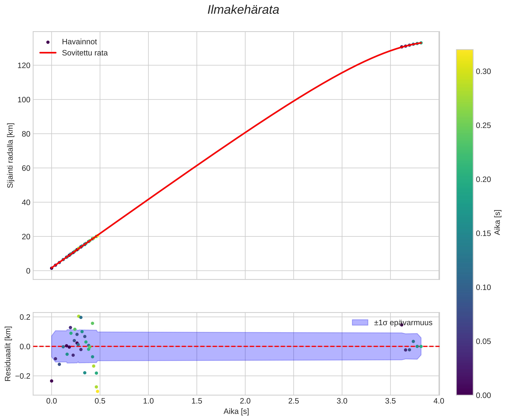Click the Havainnot legend marker dot
Viewport: 506px width, 420px height.
pos(48,42)
